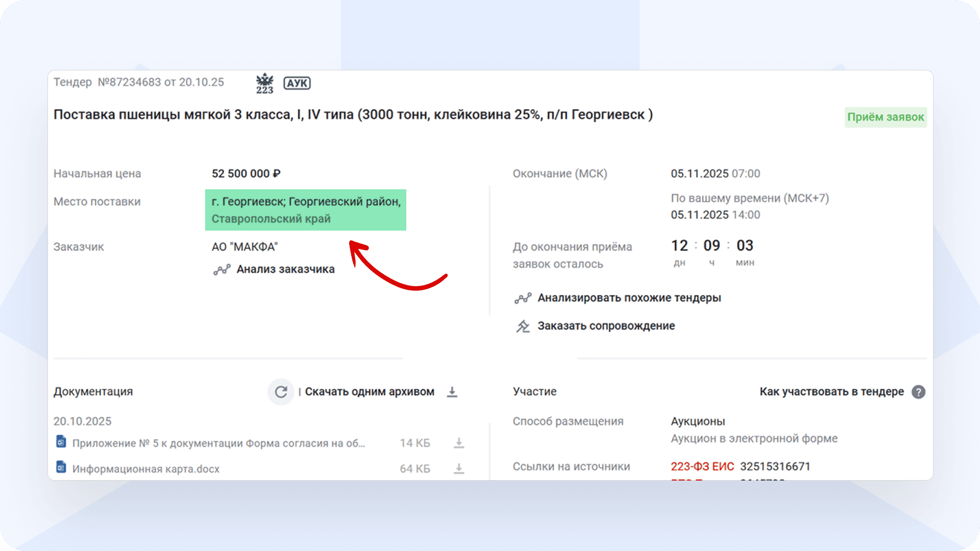
Task: Click the Анализ заказчика graph icon
Action: coord(222,269)
